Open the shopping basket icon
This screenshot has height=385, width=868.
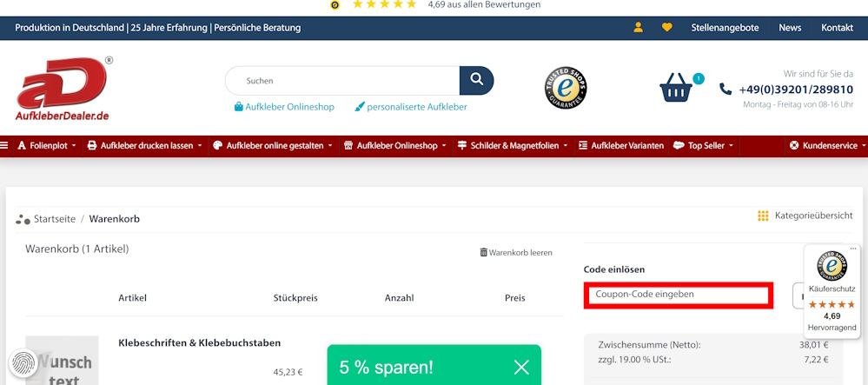click(x=676, y=88)
